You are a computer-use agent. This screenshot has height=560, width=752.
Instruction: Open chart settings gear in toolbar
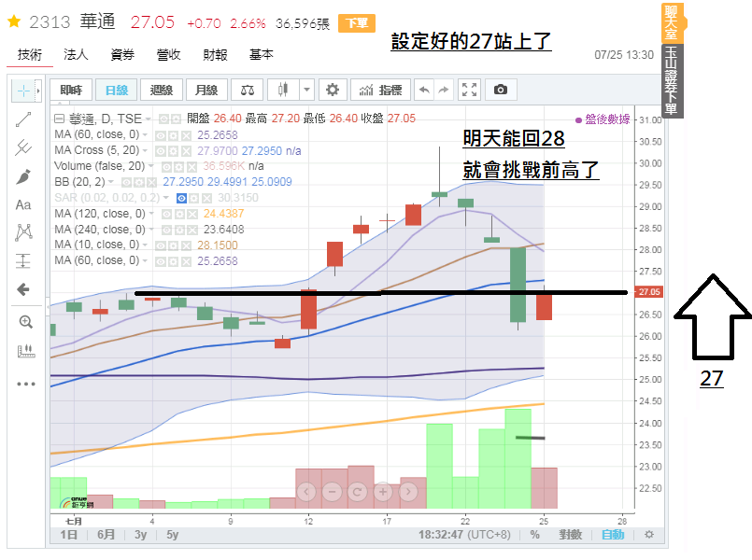click(x=333, y=90)
